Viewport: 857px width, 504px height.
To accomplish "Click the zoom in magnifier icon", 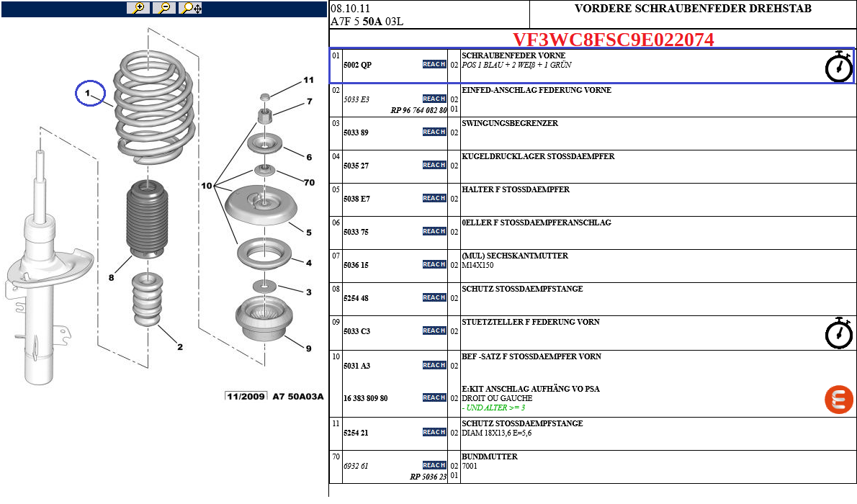I will tap(138, 8).
